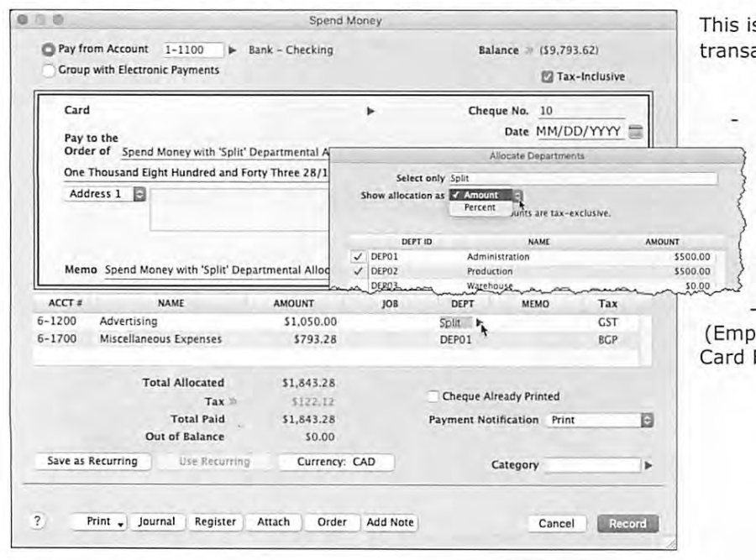Click arrow next to Split department cell

point(479,322)
